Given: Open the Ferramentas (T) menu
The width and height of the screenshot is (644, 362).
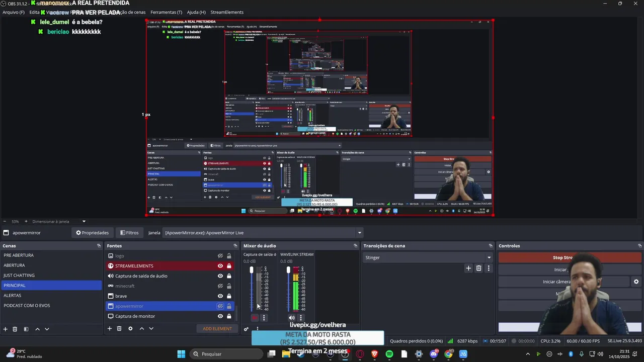Looking at the screenshot, I should (167, 12).
